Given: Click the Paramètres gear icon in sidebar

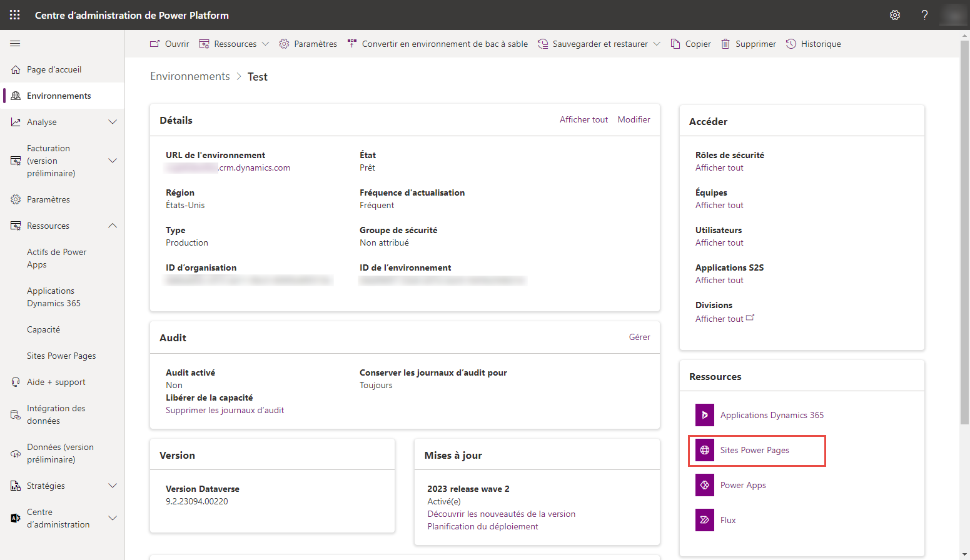Looking at the screenshot, I should (16, 199).
